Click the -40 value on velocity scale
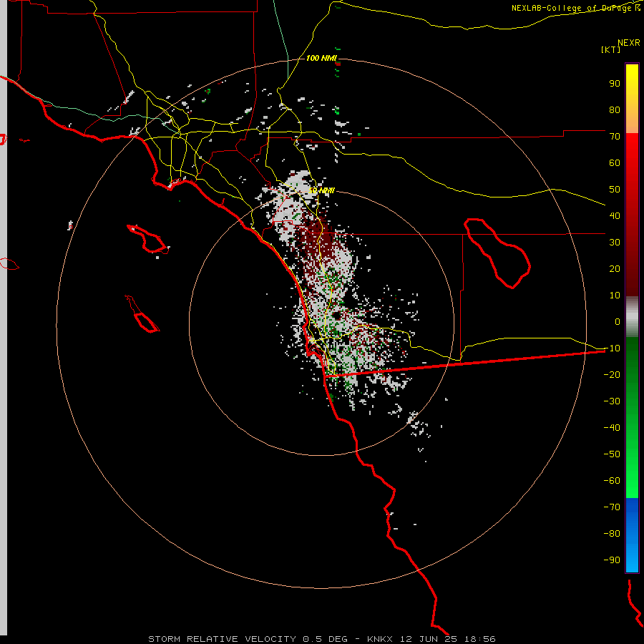Screen dimensions: 644x644 click(x=612, y=428)
